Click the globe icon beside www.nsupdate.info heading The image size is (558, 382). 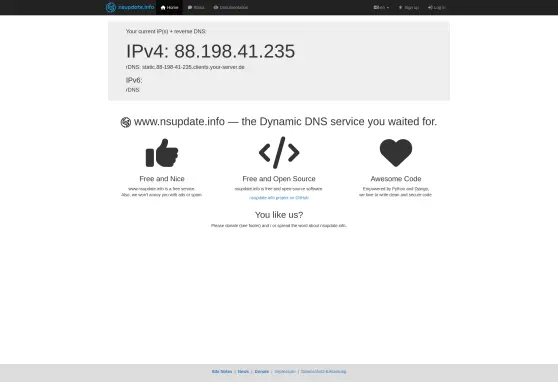[x=126, y=122]
